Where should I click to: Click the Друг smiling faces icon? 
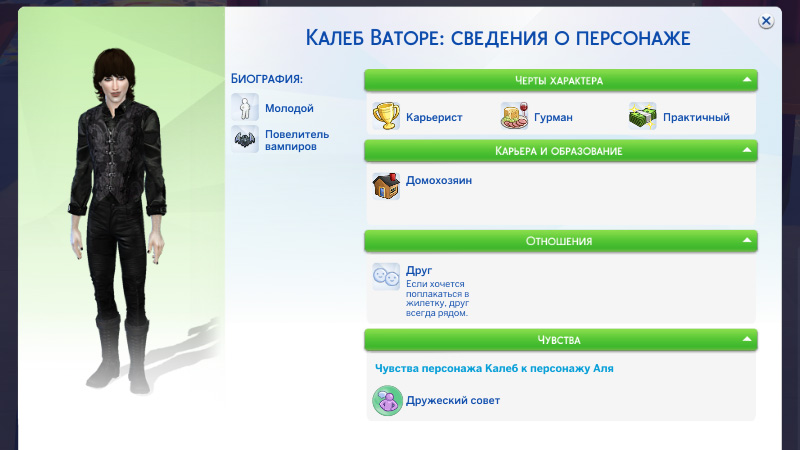click(x=386, y=277)
